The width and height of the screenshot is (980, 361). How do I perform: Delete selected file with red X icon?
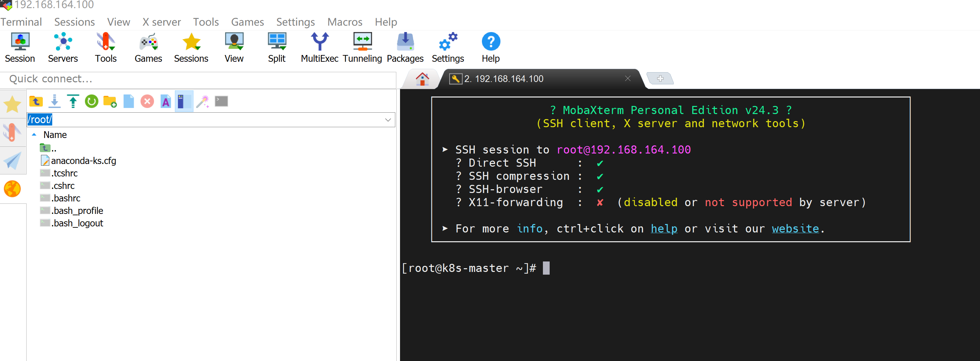[x=147, y=101]
